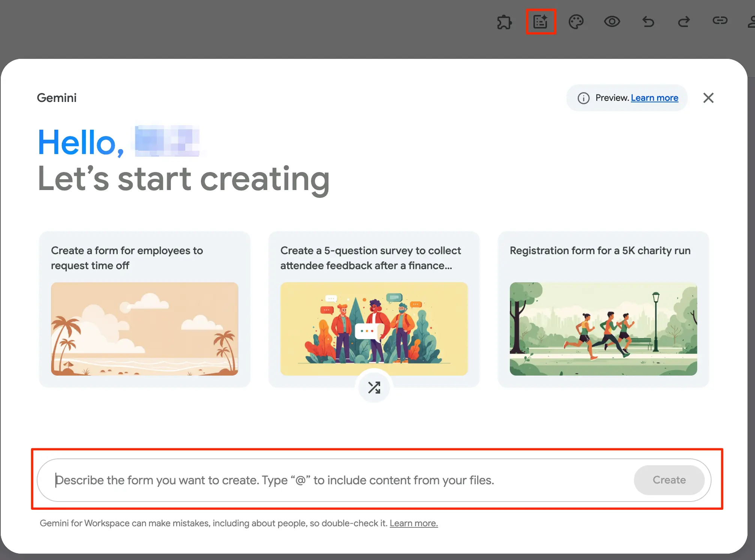755x560 pixels.
Task: Click the people chatting illustration thumbnail
Action: click(374, 329)
